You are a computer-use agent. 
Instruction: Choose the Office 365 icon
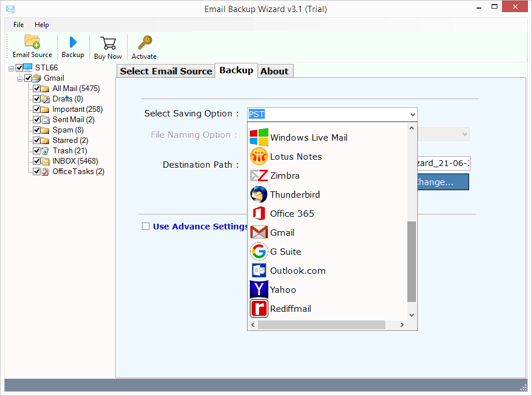click(259, 214)
